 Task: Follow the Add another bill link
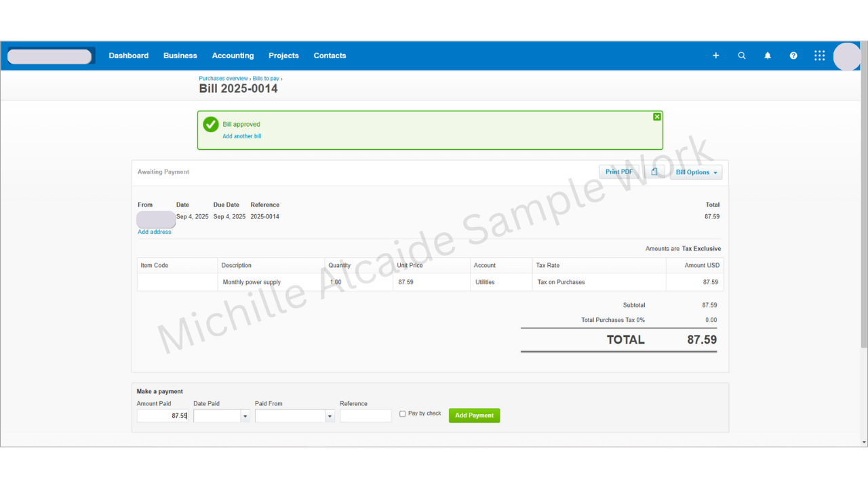(x=242, y=136)
